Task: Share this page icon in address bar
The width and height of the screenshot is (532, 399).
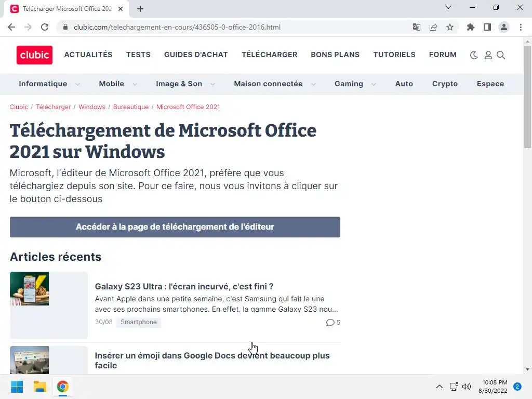Action: (x=433, y=27)
